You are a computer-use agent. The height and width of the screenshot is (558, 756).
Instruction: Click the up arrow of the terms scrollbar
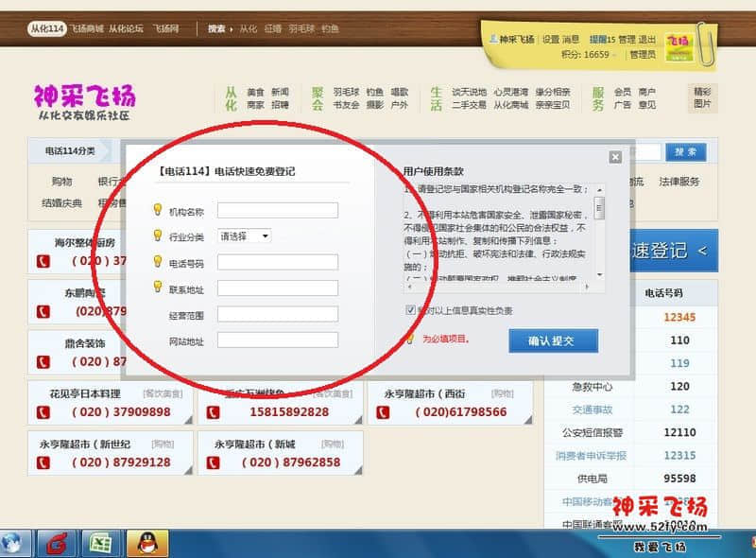(x=599, y=190)
